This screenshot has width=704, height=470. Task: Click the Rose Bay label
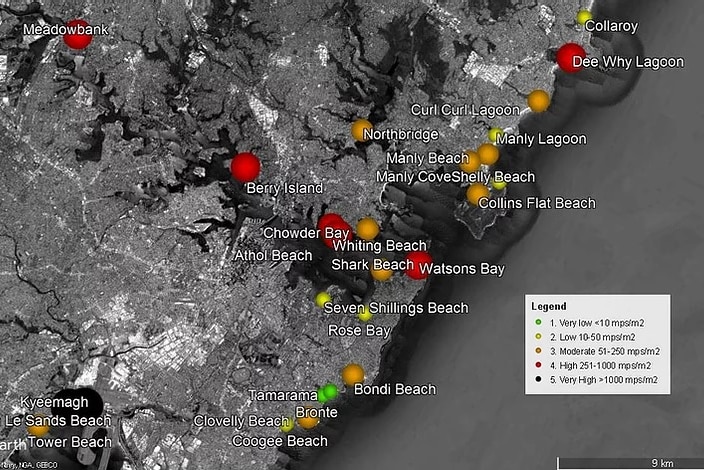(359, 330)
